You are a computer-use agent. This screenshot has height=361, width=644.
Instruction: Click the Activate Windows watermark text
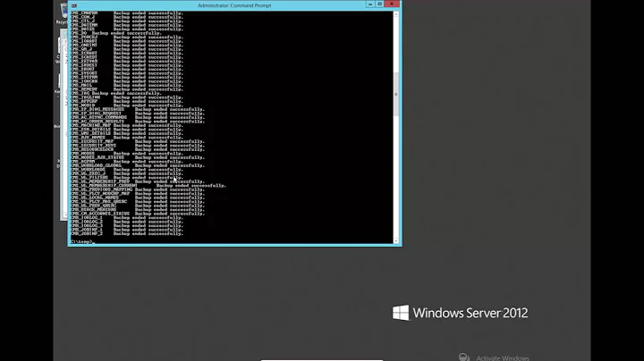click(503, 357)
